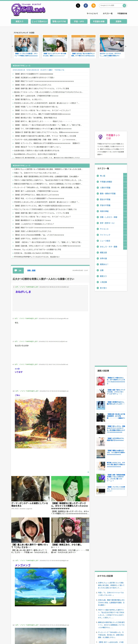Select the 洒落怖 navigation tab
Image resolution: width=138 pixels, height=644 pixels.
(118, 21)
